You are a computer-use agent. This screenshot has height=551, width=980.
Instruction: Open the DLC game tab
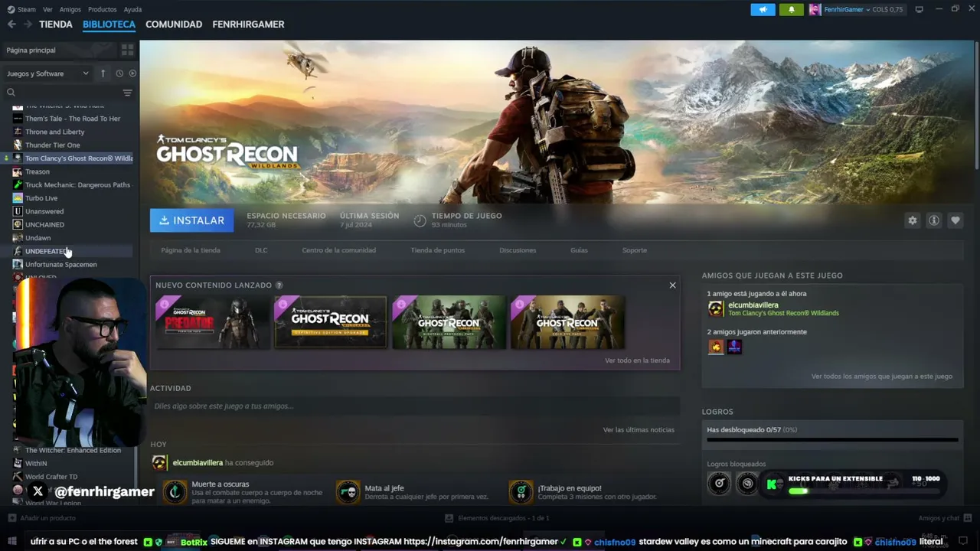pos(261,250)
